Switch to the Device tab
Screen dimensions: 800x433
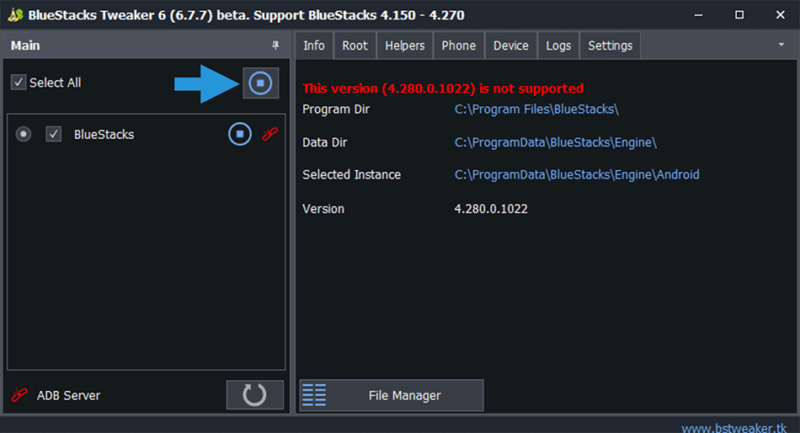click(x=511, y=45)
